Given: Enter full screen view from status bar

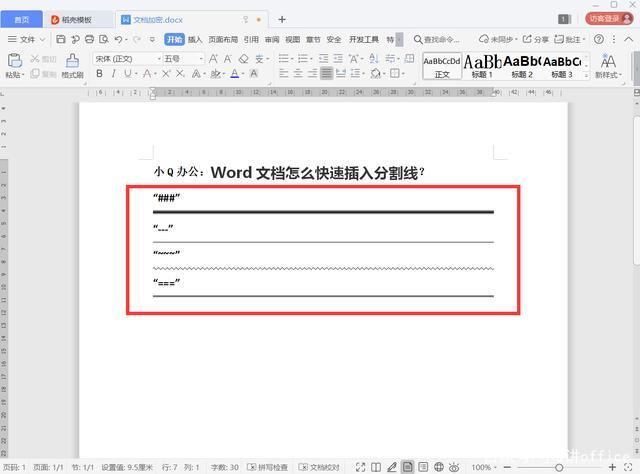Looking at the screenshot, I should [360, 467].
